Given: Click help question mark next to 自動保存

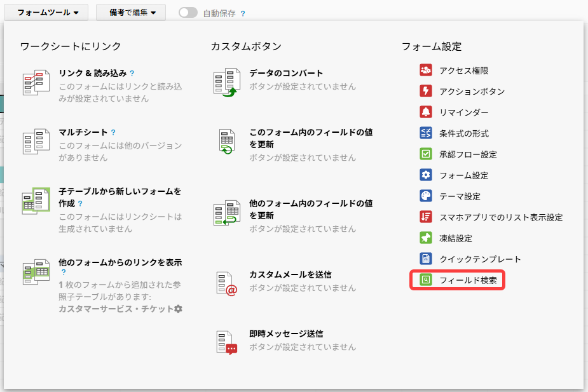Looking at the screenshot, I should (243, 13).
